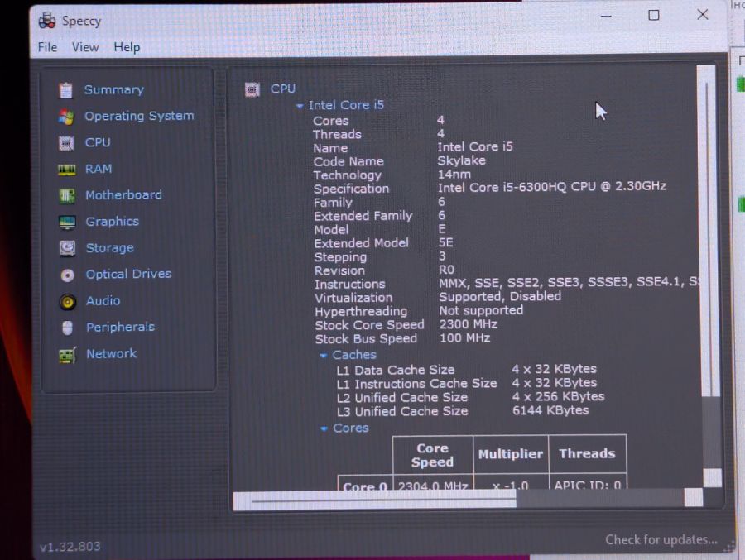This screenshot has height=560, width=745.
Task: Click the Stepping row label
Action: 340,257
